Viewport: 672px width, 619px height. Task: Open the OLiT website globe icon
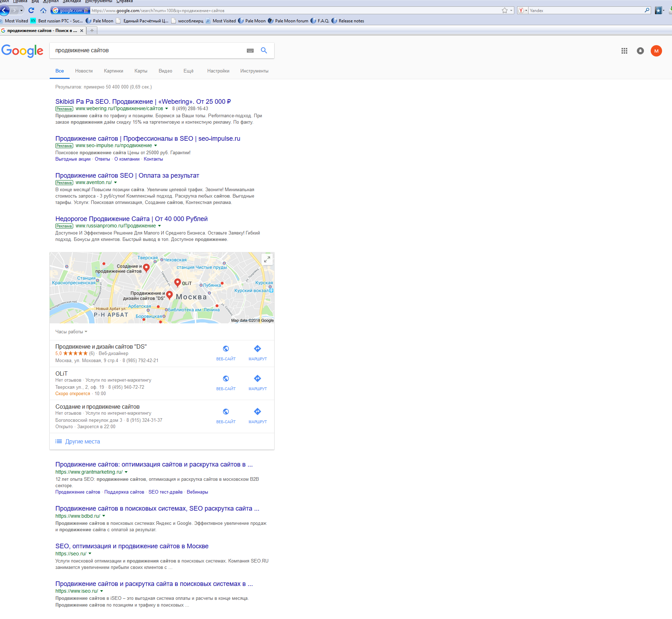(226, 378)
